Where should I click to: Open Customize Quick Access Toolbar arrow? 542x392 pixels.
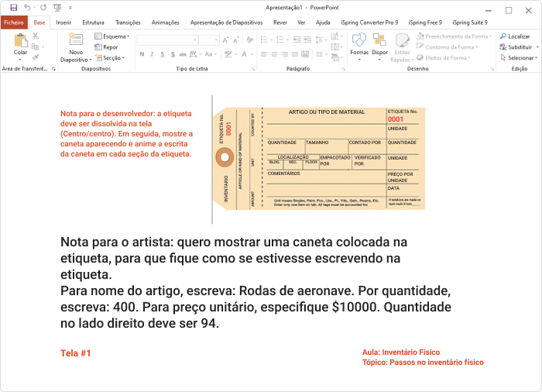click(x=70, y=8)
